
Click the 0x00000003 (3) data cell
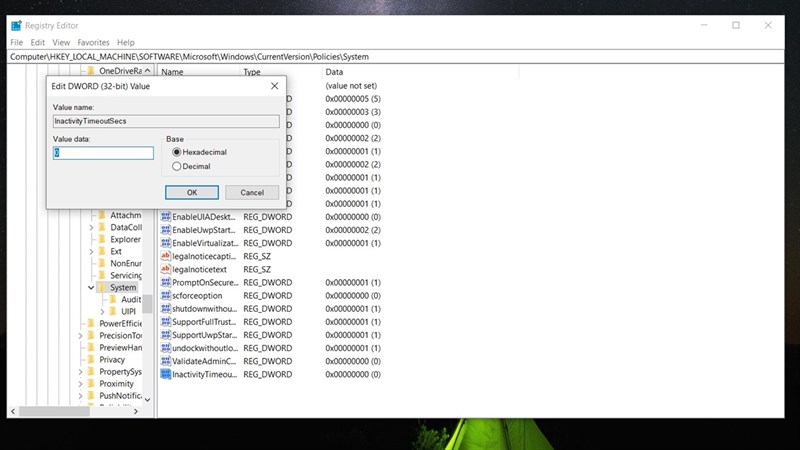point(353,112)
